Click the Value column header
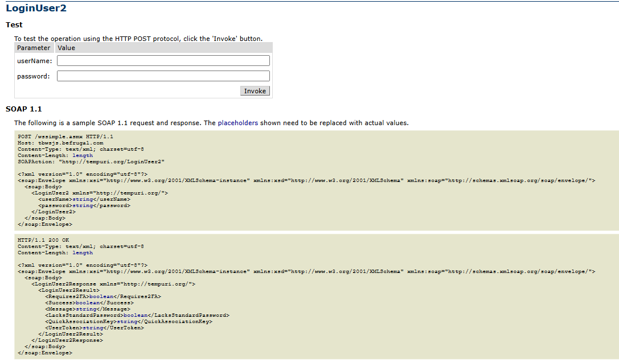619x364 pixels. [x=66, y=48]
